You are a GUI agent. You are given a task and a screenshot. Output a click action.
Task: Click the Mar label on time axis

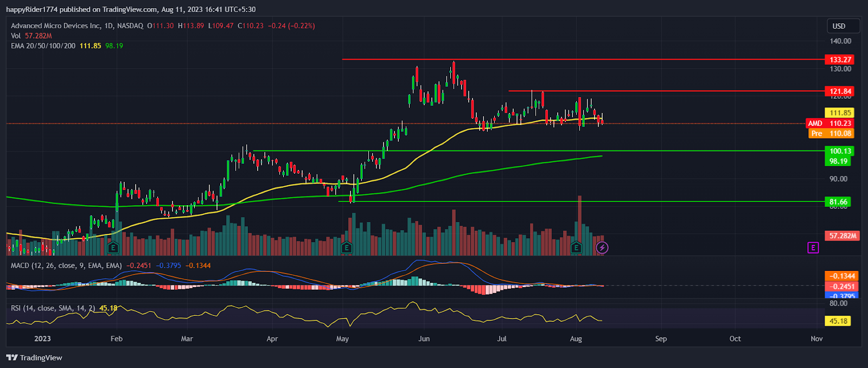[187, 339]
